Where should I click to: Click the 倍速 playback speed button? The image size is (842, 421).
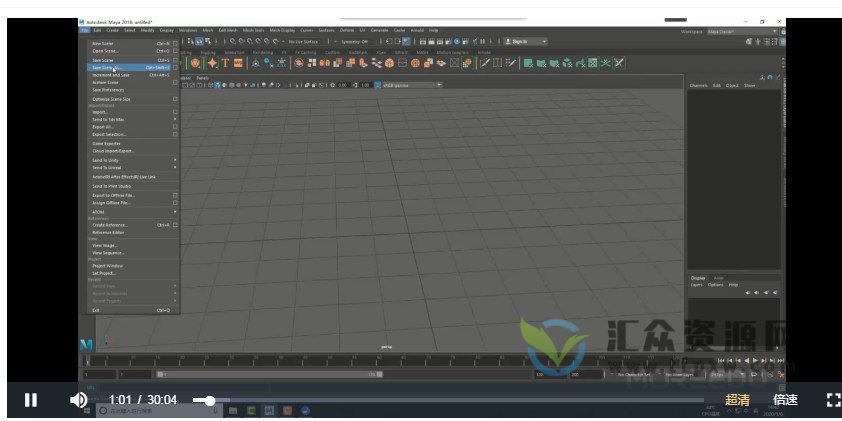click(785, 400)
